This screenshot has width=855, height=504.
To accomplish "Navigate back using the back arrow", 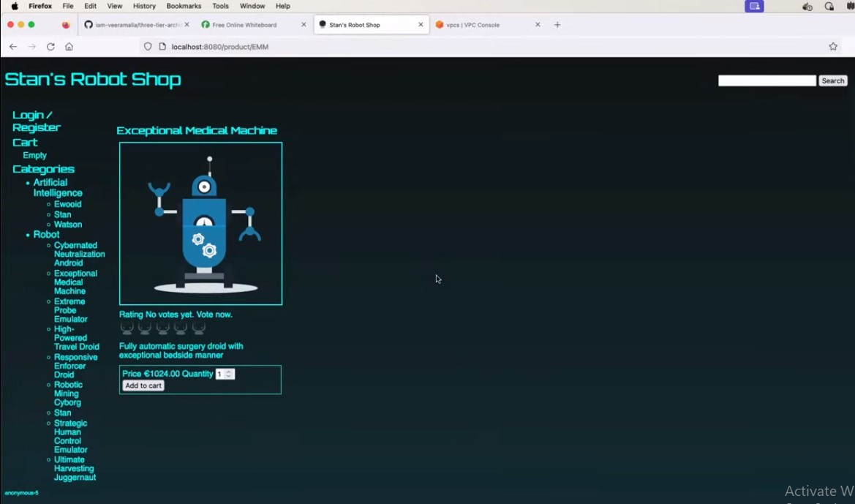I will click(12, 46).
